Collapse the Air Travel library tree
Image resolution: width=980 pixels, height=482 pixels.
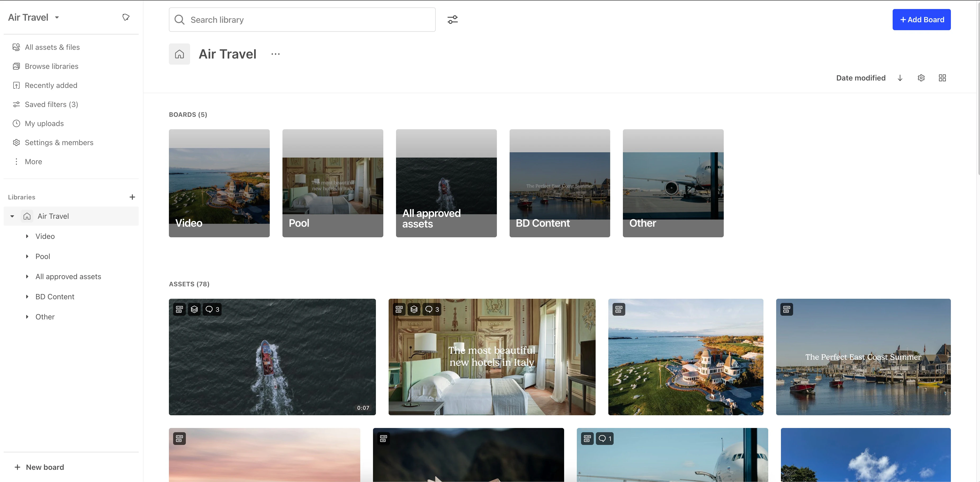click(x=12, y=216)
